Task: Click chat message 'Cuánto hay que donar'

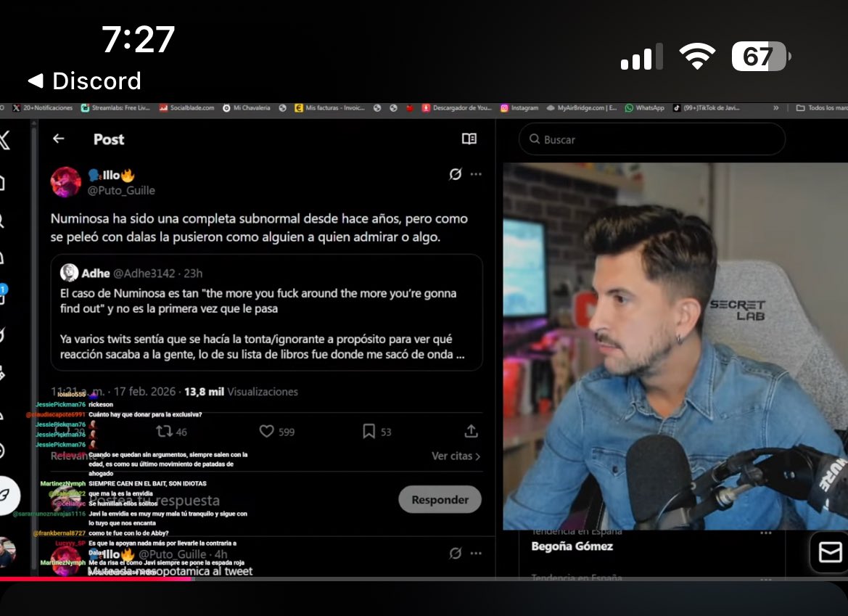Action: pos(145,414)
